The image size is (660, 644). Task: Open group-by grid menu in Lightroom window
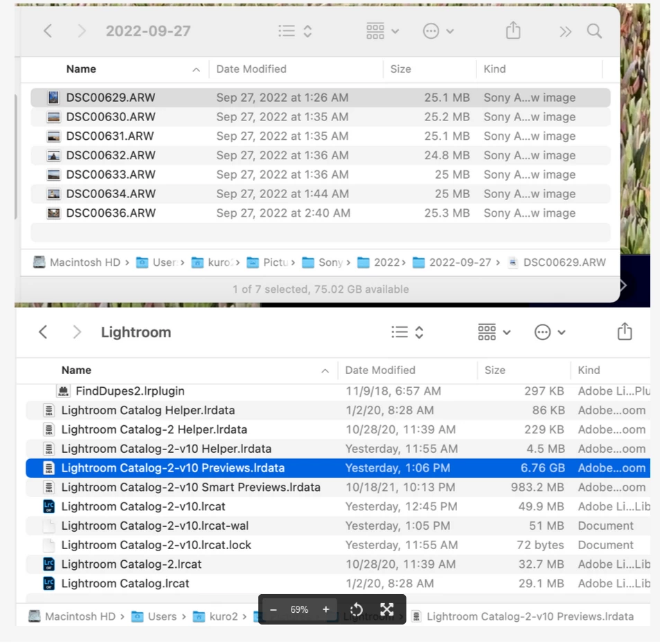click(x=494, y=332)
